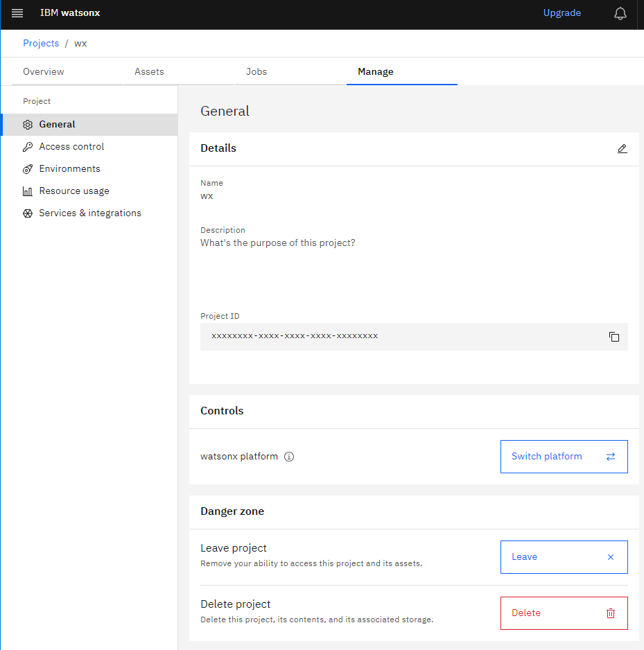Viewport: 644px width, 650px height.
Task: Open Services & integrations section
Action: pos(89,213)
